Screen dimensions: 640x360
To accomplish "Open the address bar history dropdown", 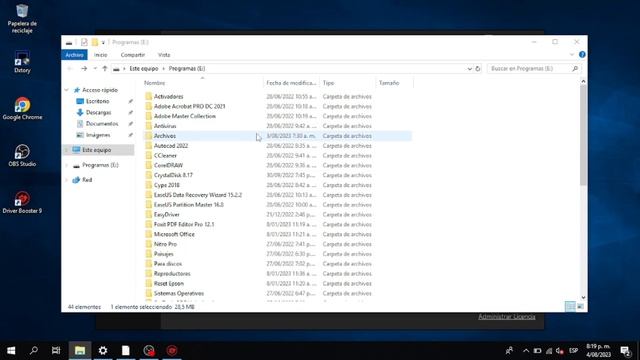I will [469, 69].
